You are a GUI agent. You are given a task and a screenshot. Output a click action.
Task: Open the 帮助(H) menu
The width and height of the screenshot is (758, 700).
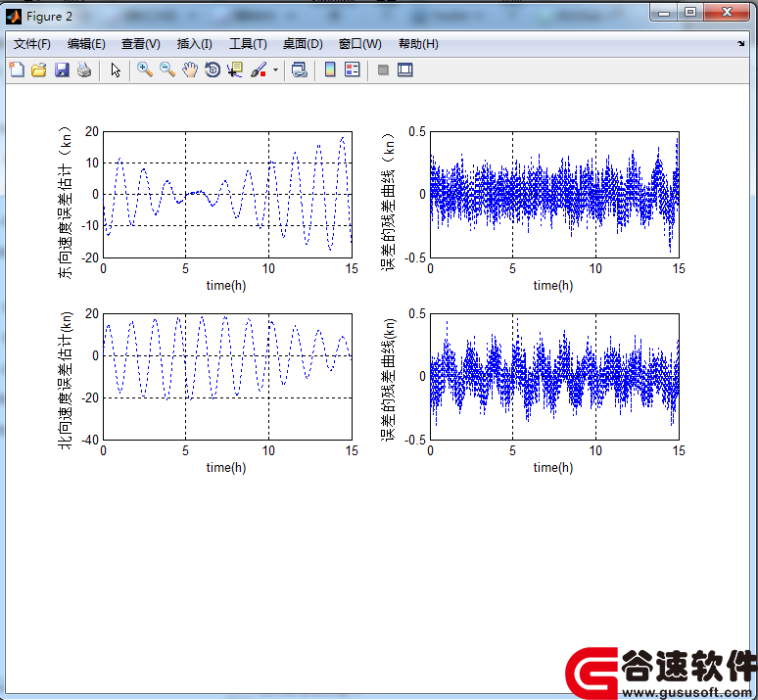click(x=418, y=44)
